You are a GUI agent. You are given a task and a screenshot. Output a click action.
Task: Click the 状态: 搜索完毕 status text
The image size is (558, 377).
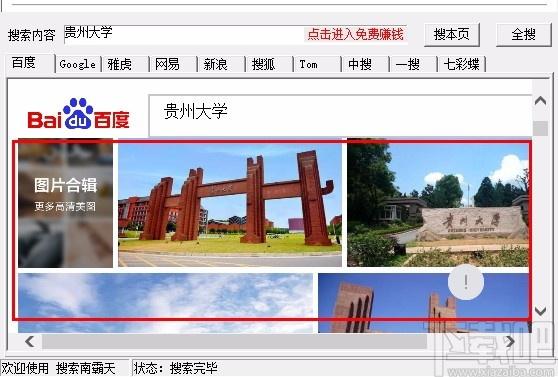tap(176, 368)
